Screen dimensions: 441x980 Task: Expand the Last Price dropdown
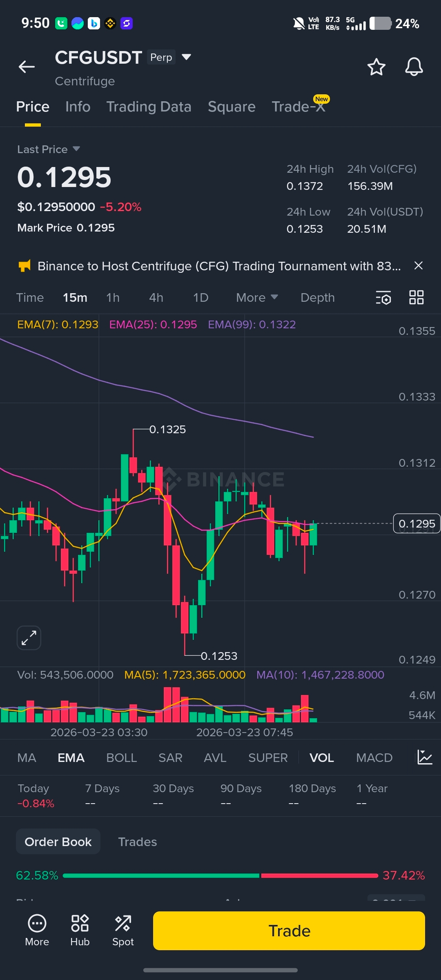[x=76, y=149]
